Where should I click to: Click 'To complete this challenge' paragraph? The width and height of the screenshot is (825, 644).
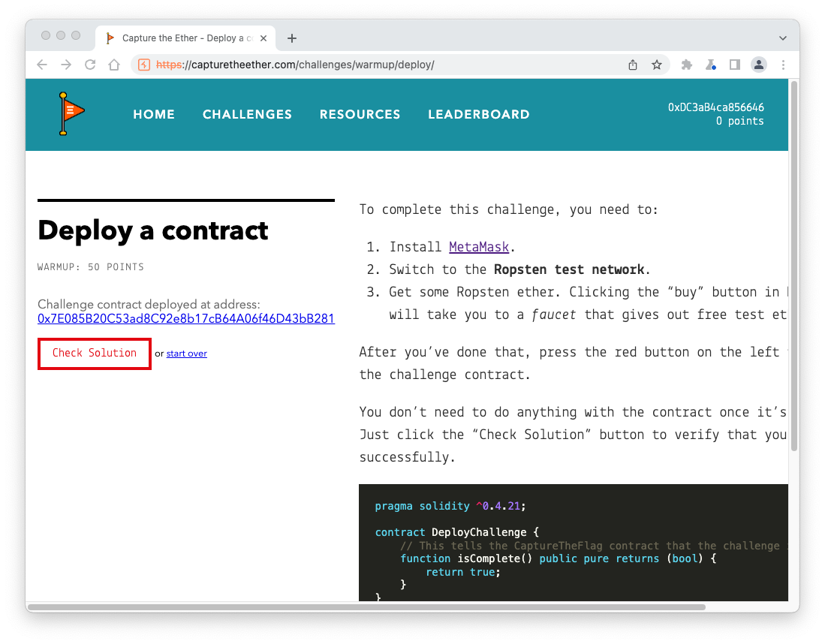[509, 209]
